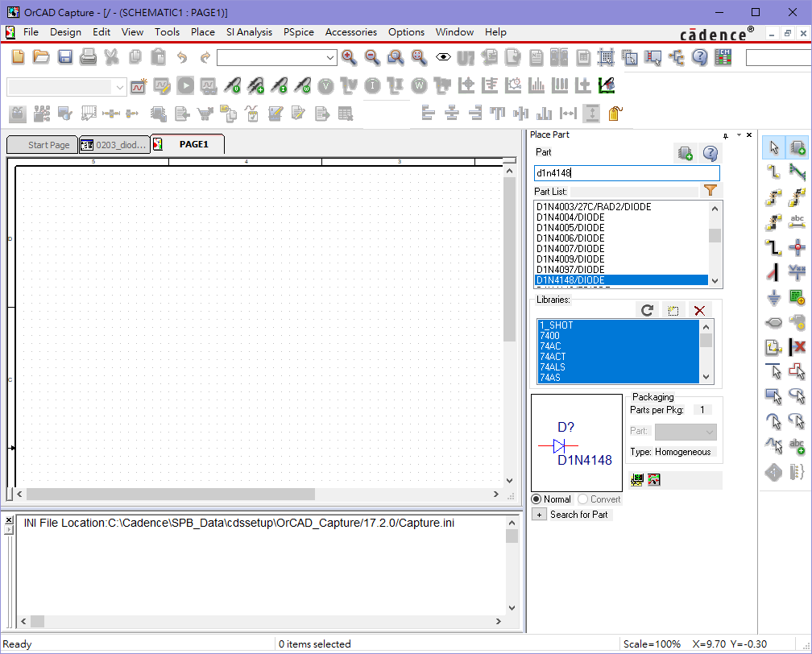Pin the Place Part panel
Image resolution: width=812 pixels, height=654 pixels.
pyautogui.click(x=726, y=135)
